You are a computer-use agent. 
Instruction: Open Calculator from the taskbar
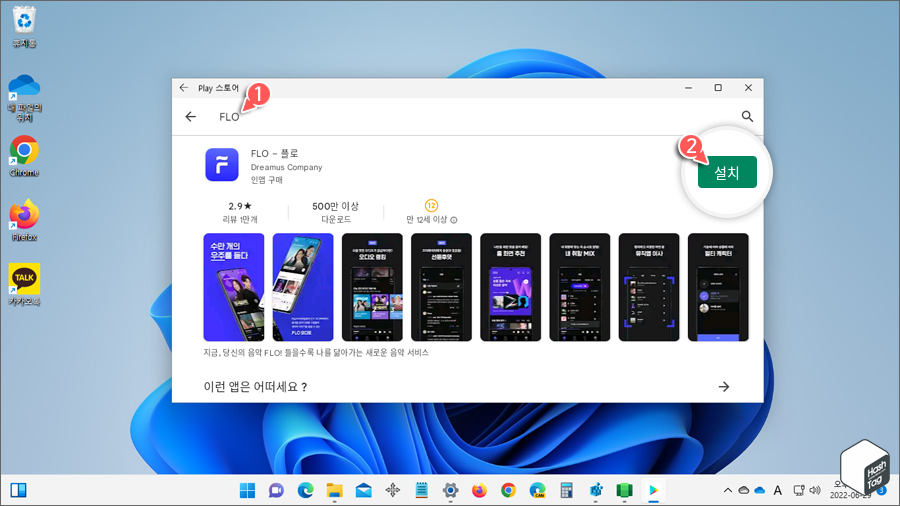567,491
